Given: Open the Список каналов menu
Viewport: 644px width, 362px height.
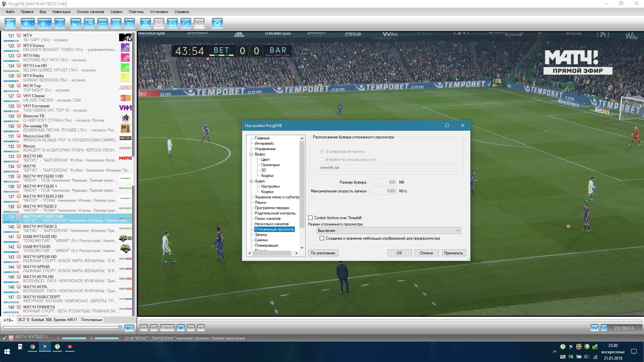Looking at the screenshot, I should tap(90, 12).
